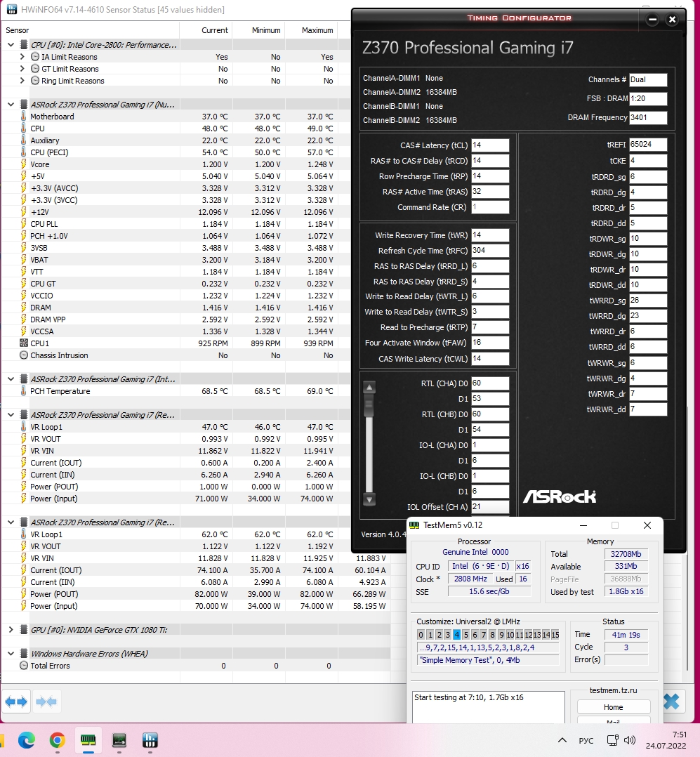Click the blue X close icon in HWiNFO toolbar
The width and height of the screenshot is (700, 757).
[x=671, y=702]
